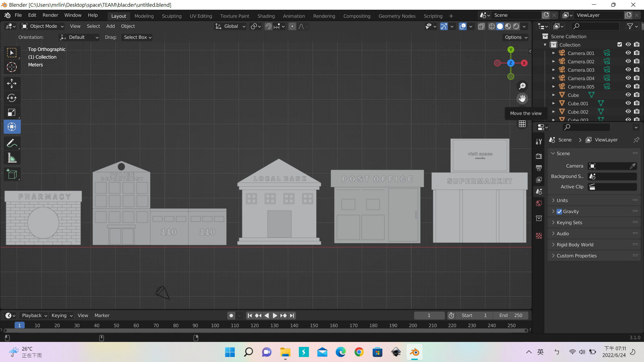Select the 3D Cursor tool
Viewport: 644px width, 362px height.
[x=12, y=67]
